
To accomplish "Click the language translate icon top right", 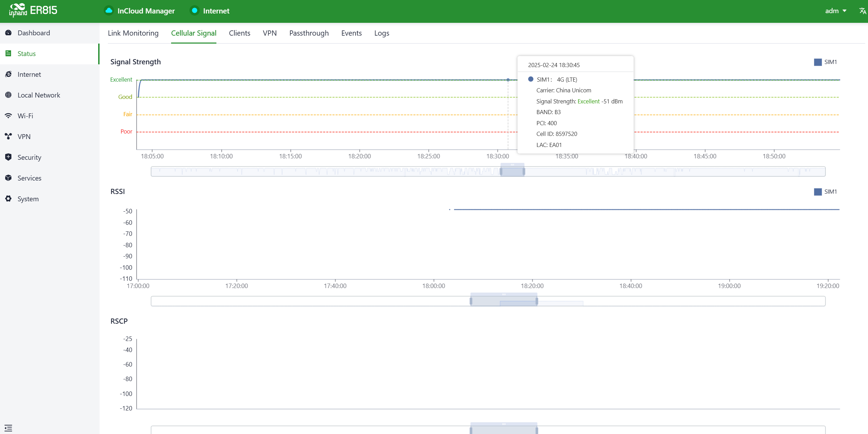I will coord(862,11).
